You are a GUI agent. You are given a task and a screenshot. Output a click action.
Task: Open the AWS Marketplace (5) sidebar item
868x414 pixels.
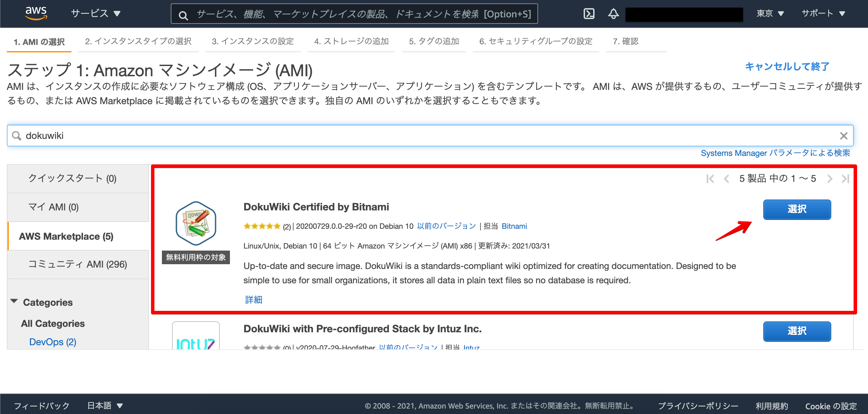(78, 236)
